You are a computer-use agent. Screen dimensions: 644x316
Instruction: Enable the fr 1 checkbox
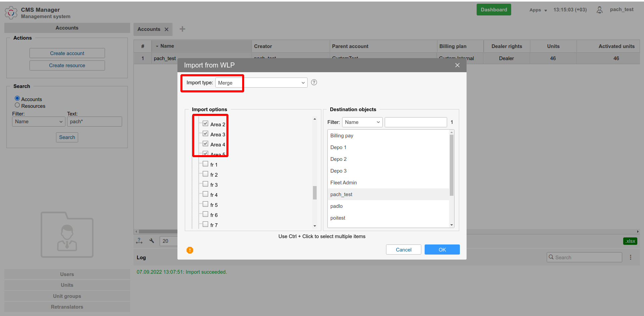(x=206, y=164)
